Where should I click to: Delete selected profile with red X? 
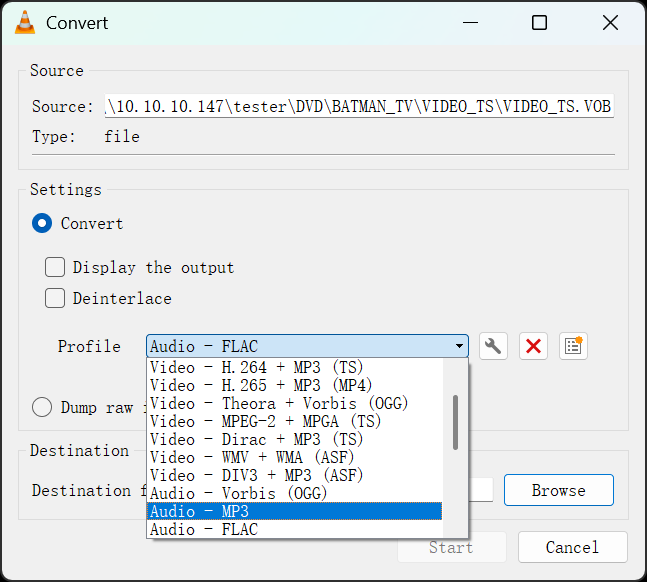tap(533, 346)
